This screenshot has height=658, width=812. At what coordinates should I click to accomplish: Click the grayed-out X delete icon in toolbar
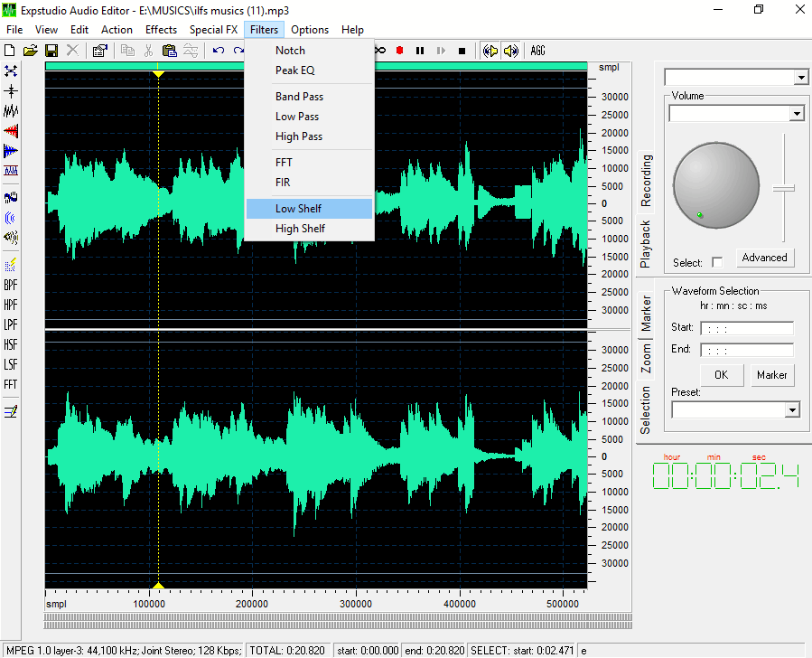tap(72, 51)
